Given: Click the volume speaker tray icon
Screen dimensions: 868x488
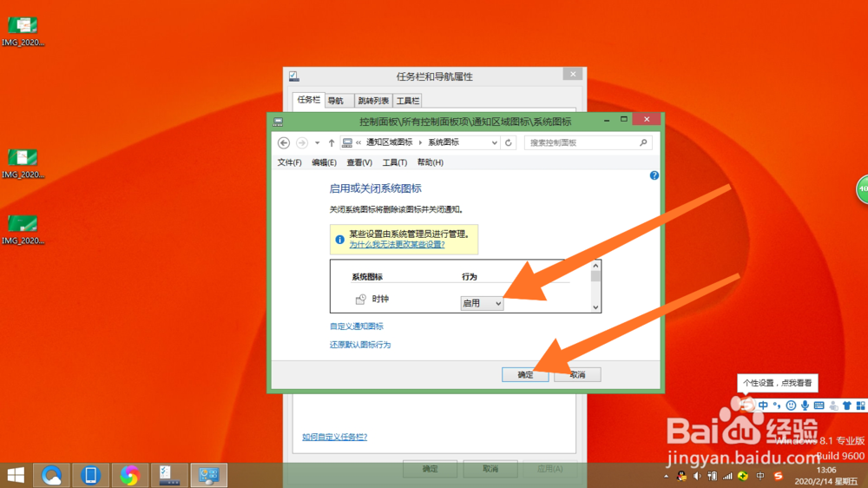Looking at the screenshot, I should pos(697,476).
